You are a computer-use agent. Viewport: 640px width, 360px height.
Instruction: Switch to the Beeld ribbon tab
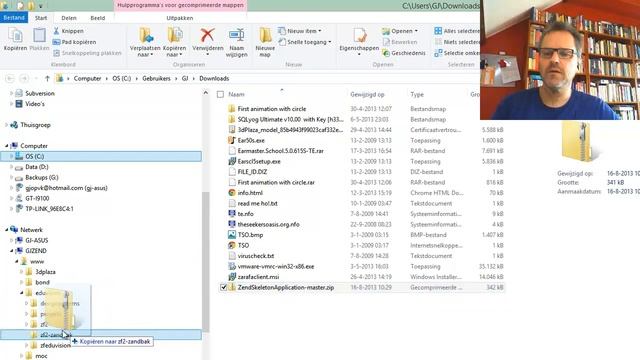98,18
